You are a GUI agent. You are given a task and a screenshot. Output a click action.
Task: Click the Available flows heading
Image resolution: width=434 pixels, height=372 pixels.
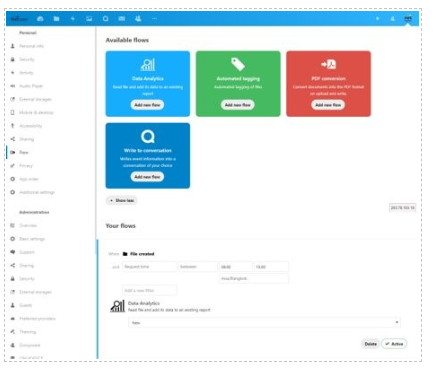point(127,40)
